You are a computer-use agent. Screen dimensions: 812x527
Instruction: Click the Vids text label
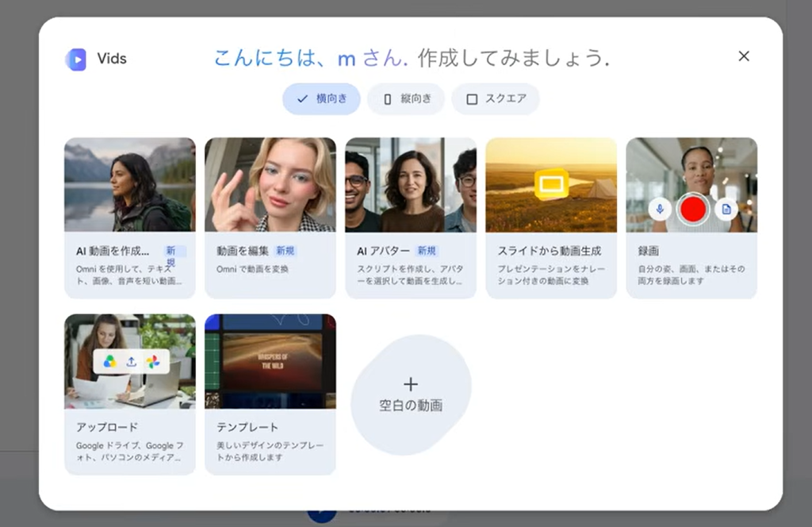(x=112, y=59)
